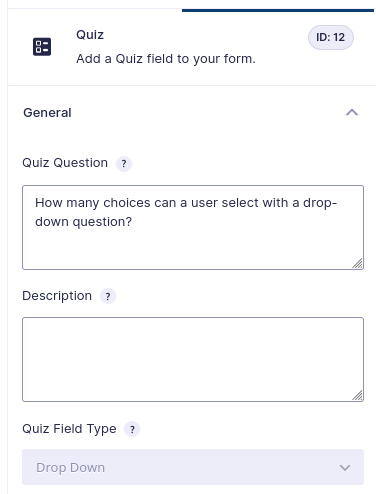Open help tooltip for Quiz Question
The height and width of the screenshot is (494, 376).
click(124, 164)
